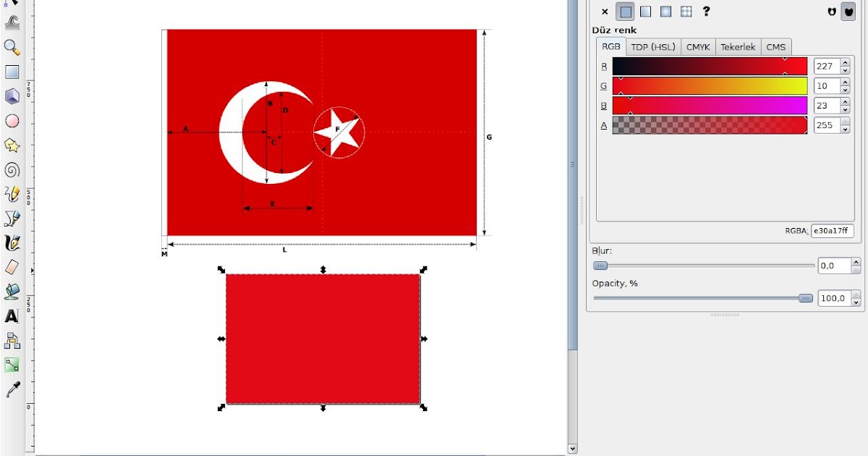
Task: Select the Rectangle tool
Action: pos(12,72)
